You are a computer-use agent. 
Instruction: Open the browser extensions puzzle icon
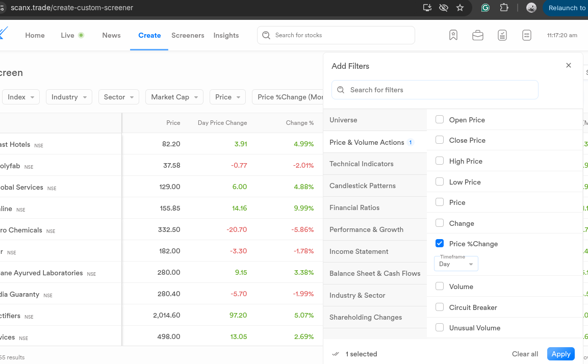point(504,8)
